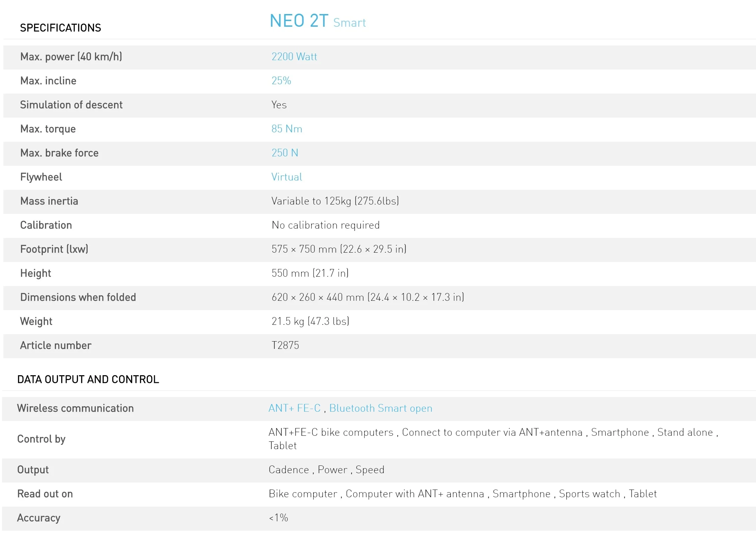Click the ANT+ FE-C link
This screenshot has height=536, width=756.
click(294, 408)
